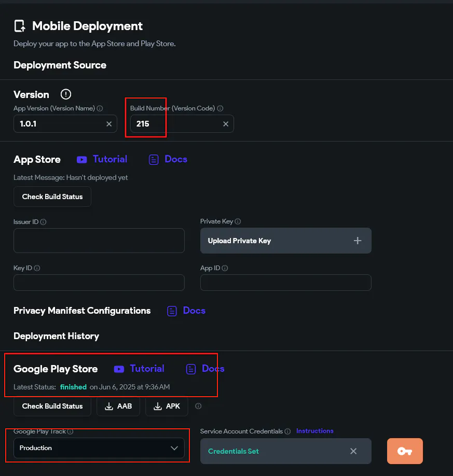Open Privacy Manifest Configurations Docs link
This screenshot has height=476, width=453.
click(186, 311)
